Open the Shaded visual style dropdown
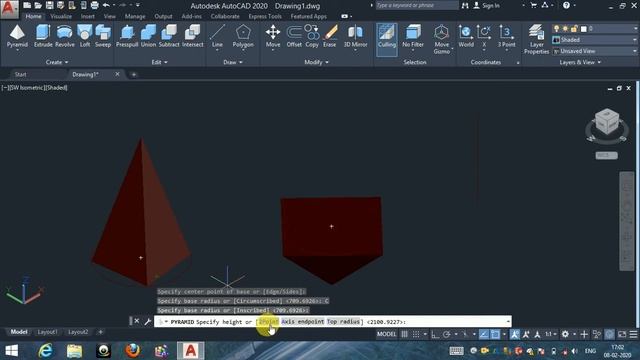Screen dimensions: 640x360 pyautogui.click(x=594, y=40)
